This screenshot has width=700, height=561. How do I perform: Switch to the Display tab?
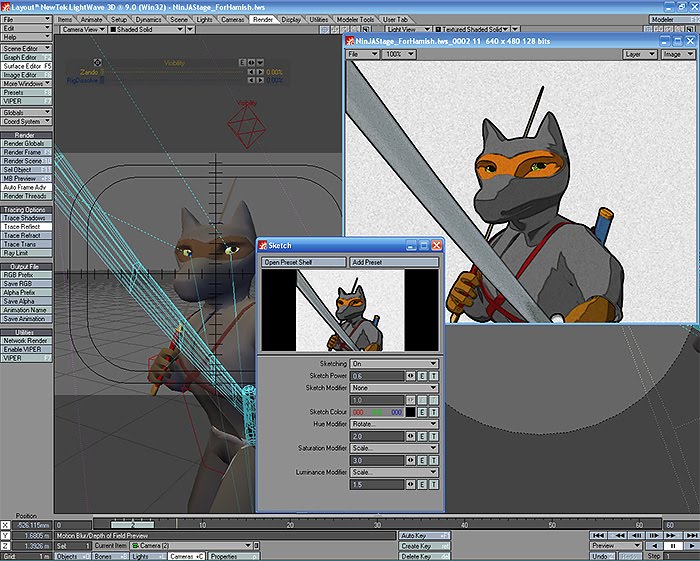[291, 20]
